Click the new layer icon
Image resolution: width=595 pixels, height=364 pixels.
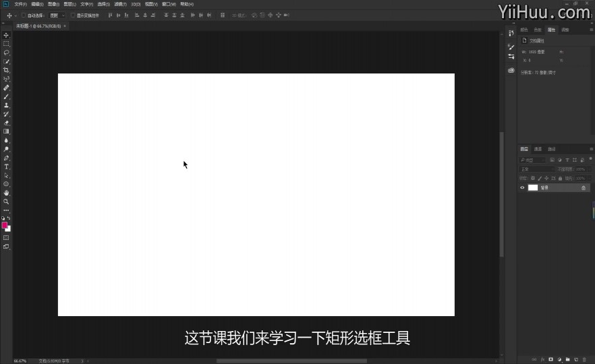[x=576, y=359]
